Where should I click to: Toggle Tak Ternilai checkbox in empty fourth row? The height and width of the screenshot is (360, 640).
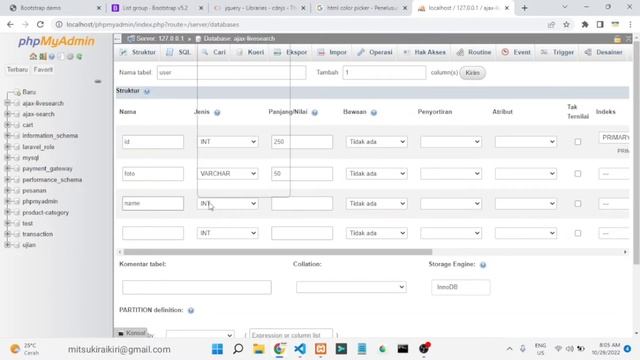[x=578, y=233]
